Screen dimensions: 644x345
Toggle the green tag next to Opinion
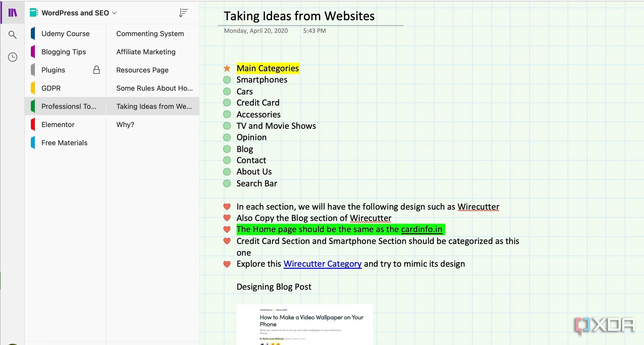[227, 137]
